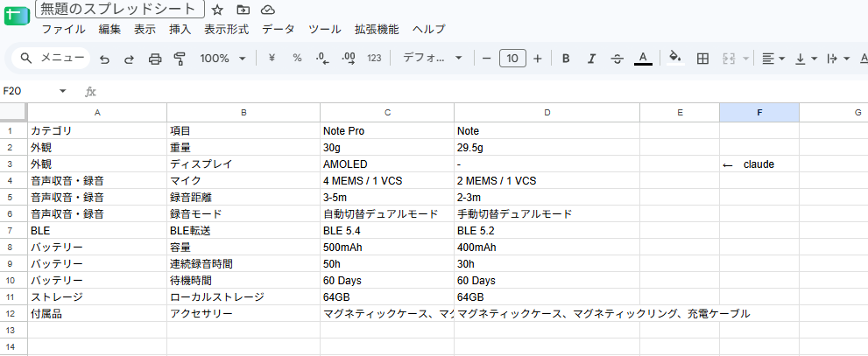868x356 pixels.
Task: Open the borders tool
Action: [702, 59]
